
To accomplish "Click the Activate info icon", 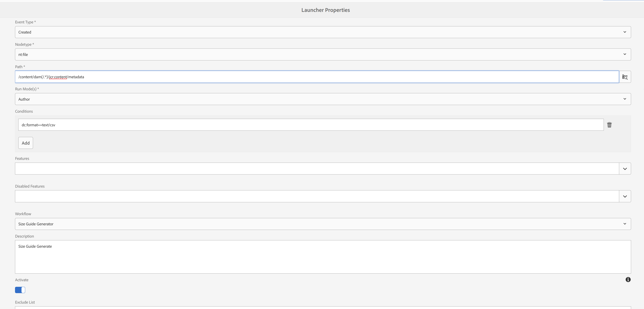I will 628,279.
